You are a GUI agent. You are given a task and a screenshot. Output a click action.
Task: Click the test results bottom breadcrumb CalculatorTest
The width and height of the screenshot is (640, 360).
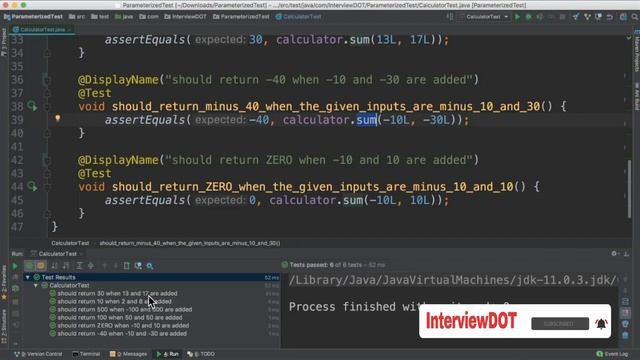(70, 243)
